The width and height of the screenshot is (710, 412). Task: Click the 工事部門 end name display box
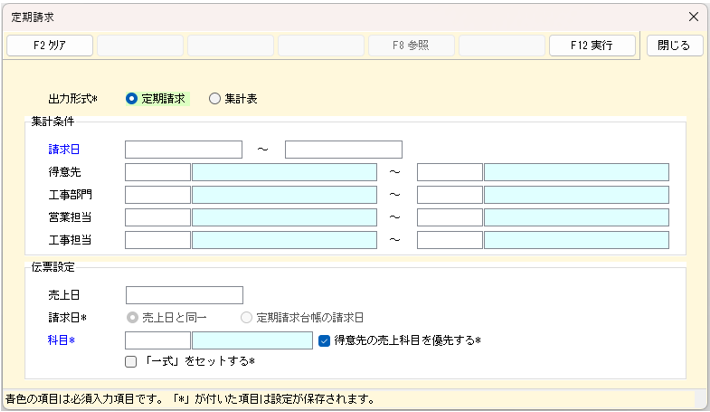(576, 195)
